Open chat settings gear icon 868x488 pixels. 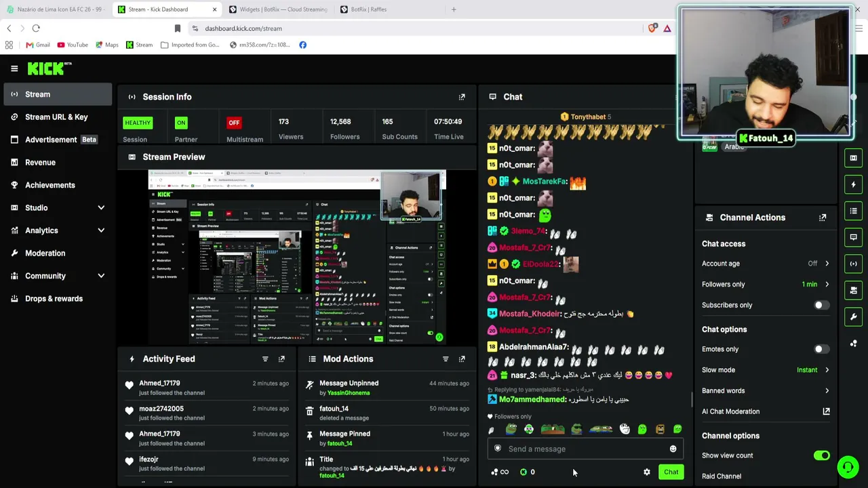pyautogui.click(x=646, y=472)
